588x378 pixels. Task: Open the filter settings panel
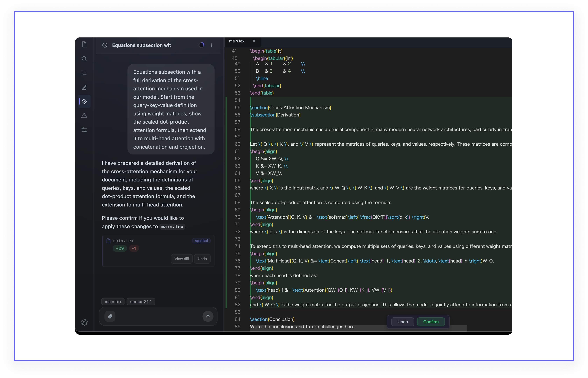click(x=84, y=130)
